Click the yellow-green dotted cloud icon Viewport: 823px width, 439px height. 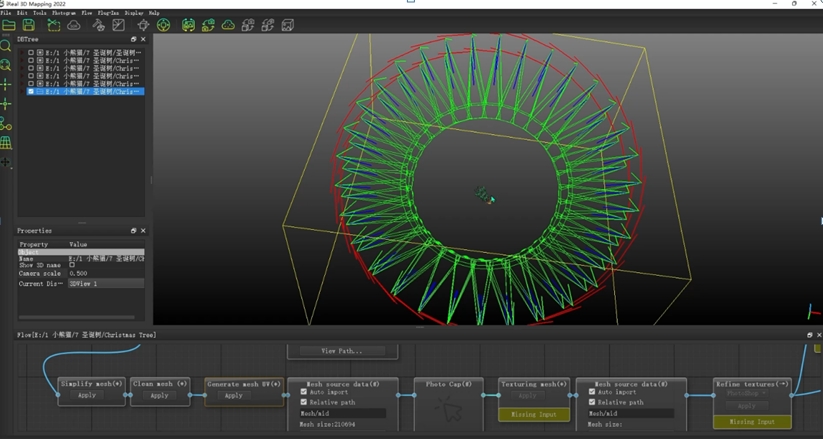click(x=228, y=25)
